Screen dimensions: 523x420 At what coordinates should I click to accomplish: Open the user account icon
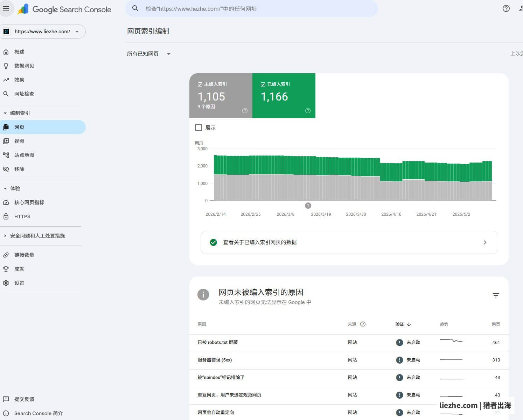pos(521,8)
